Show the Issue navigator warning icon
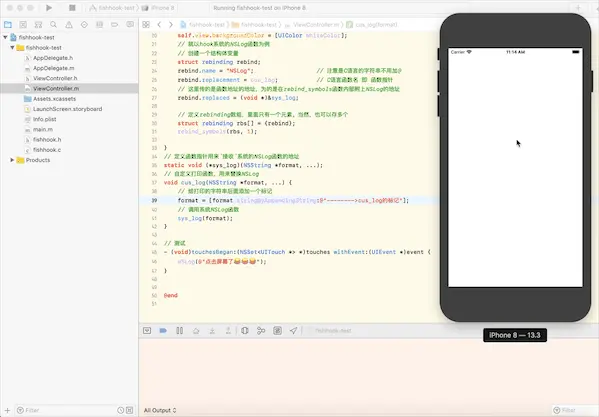The width and height of the screenshot is (599, 417). pos(69,25)
